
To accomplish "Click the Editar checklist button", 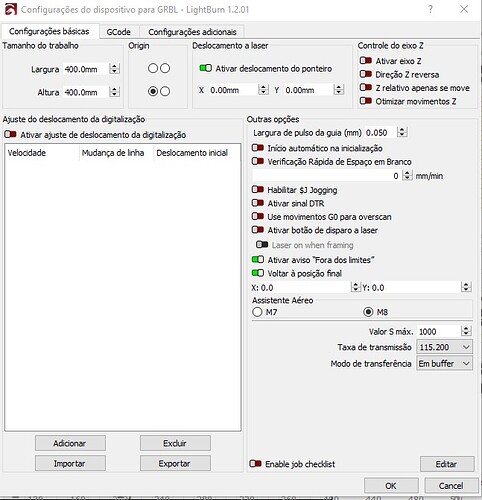I will pyautogui.click(x=447, y=464).
